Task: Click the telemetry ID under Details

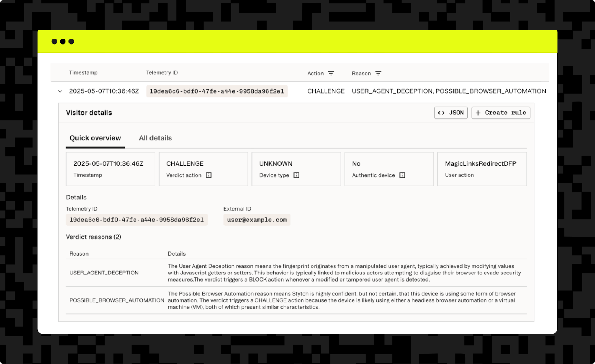Action: pyautogui.click(x=136, y=220)
